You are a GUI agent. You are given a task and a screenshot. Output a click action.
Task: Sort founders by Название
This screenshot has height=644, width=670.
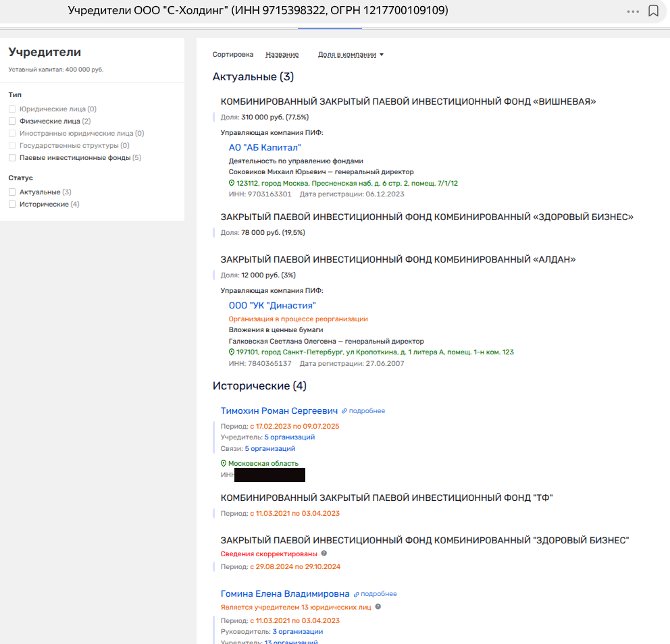tap(282, 55)
